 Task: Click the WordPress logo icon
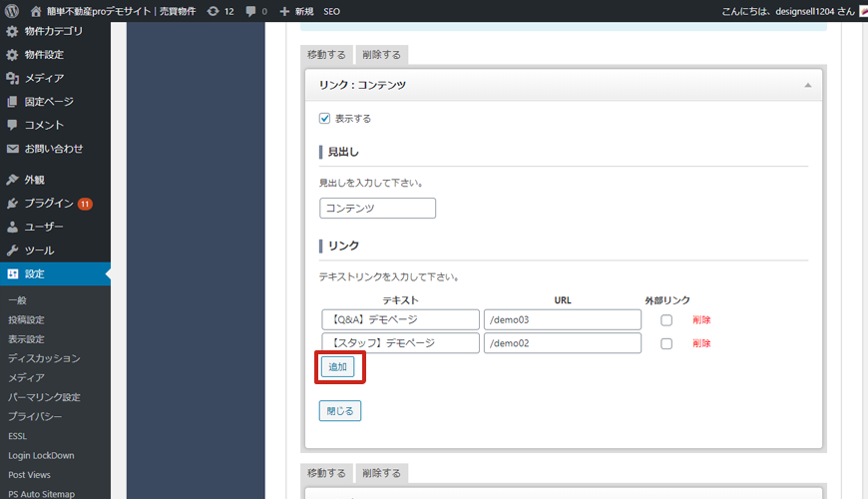[x=12, y=11]
